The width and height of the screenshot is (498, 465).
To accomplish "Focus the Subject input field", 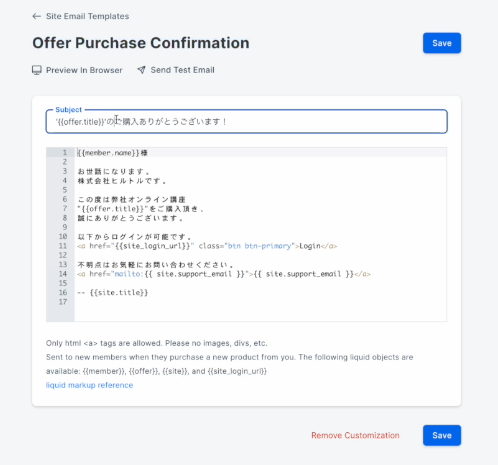I will coord(246,122).
